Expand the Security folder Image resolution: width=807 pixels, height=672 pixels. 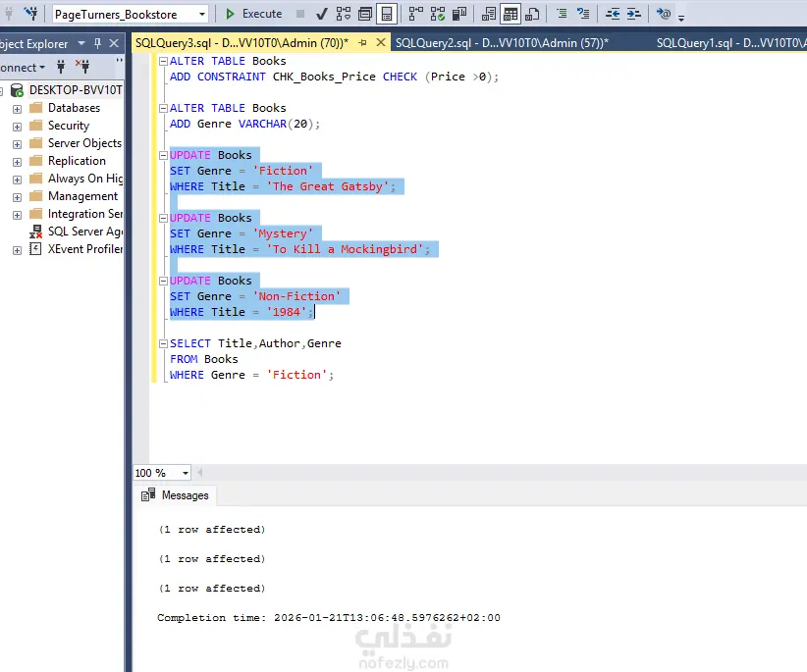(17, 127)
